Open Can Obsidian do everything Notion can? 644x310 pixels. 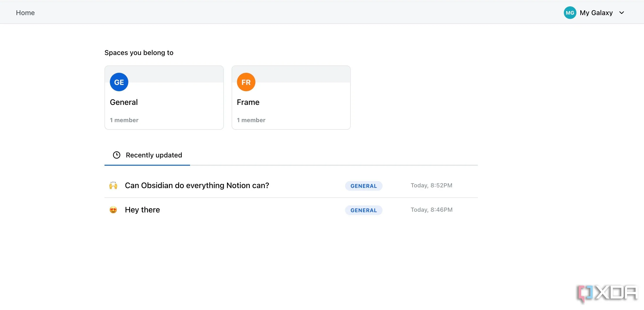click(x=197, y=185)
